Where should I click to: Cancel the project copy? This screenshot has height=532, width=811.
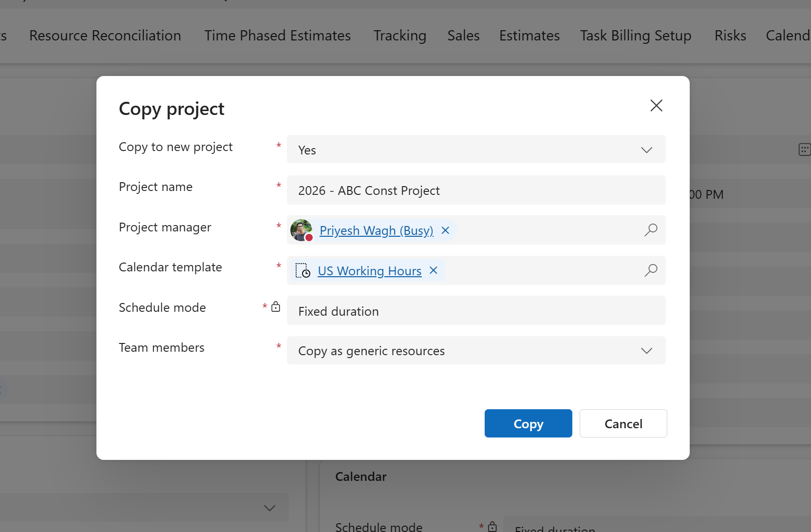coord(623,423)
